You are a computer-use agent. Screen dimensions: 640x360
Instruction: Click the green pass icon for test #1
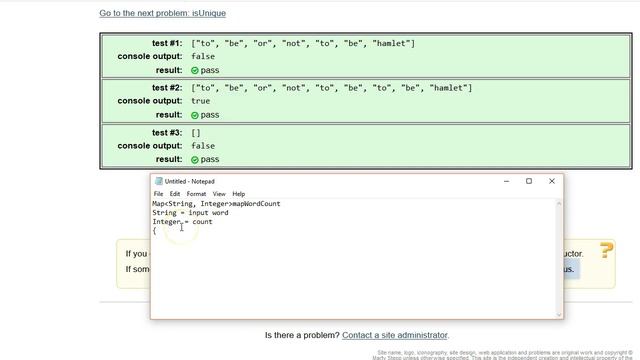195,71
